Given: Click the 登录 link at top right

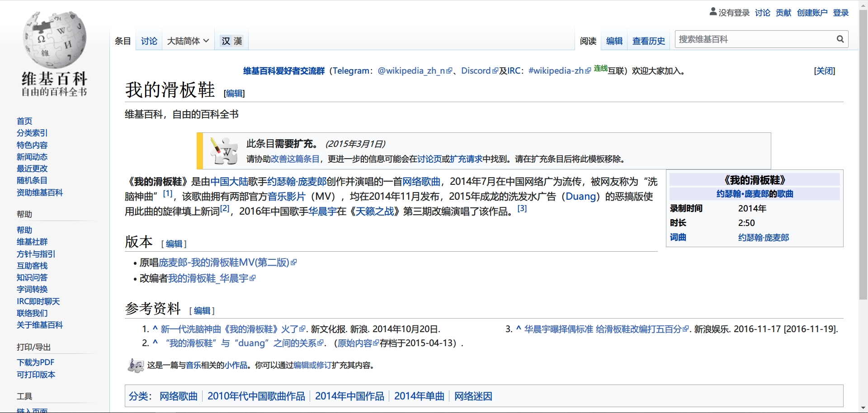Looking at the screenshot, I should pos(840,13).
